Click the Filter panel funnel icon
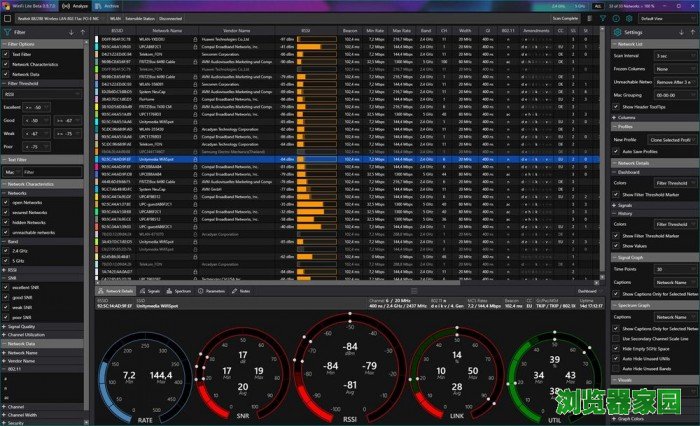The height and width of the screenshot is (426, 700). pyautogui.click(x=7, y=32)
